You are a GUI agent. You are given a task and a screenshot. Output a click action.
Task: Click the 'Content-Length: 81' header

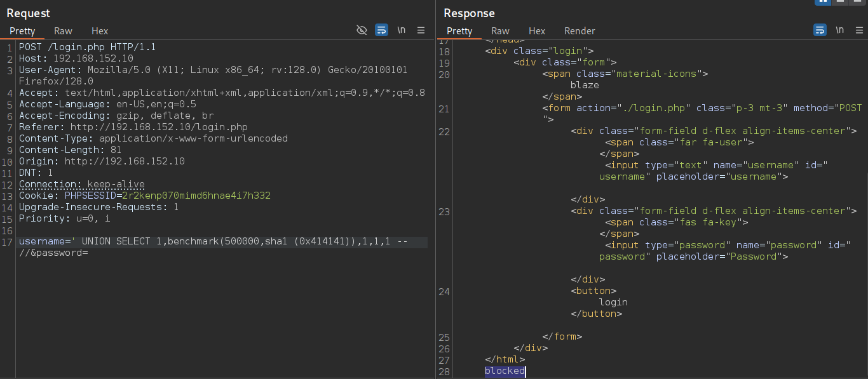[x=71, y=150]
